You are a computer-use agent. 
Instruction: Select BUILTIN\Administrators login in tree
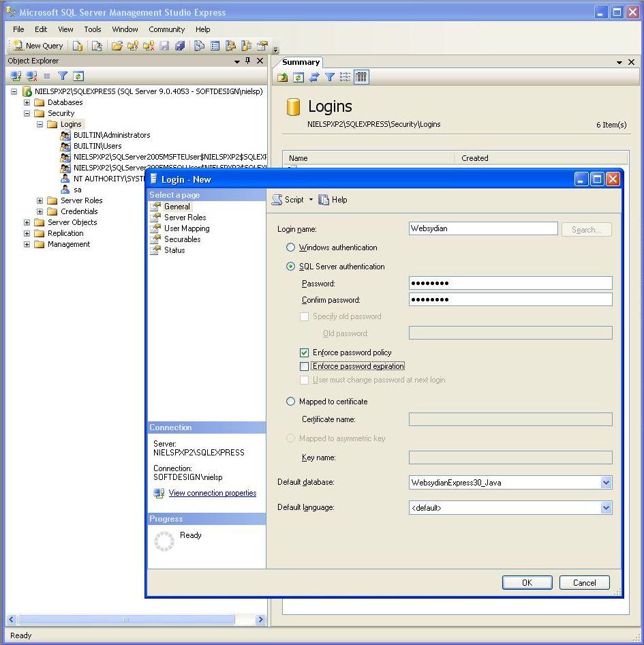click(x=112, y=135)
